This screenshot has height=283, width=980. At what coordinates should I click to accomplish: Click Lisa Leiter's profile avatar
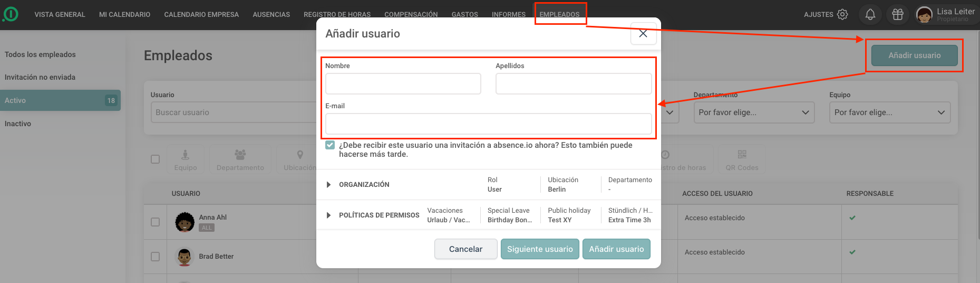pos(924,15)
